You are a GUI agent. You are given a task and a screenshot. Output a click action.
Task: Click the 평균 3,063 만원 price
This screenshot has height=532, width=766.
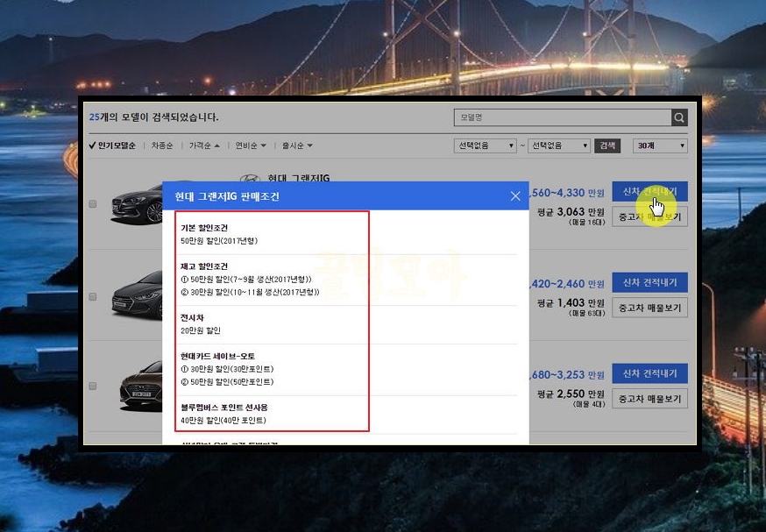[x=571, y=212]
